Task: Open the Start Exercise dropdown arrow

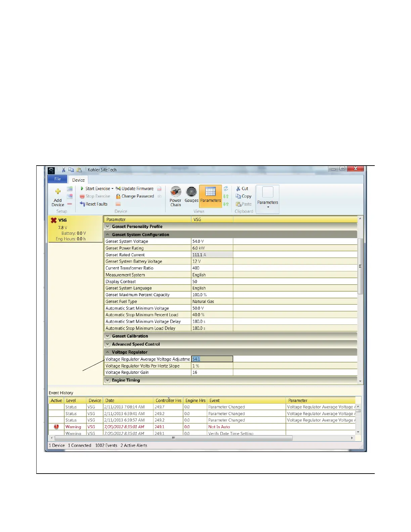Action: [112, 189]
